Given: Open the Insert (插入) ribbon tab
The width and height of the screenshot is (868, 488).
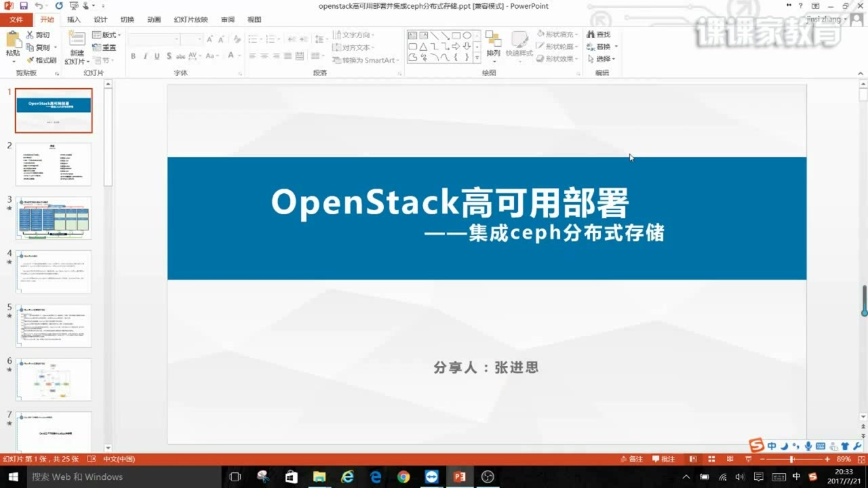Looking at the screenshot, I should click(x=74, y=20).
